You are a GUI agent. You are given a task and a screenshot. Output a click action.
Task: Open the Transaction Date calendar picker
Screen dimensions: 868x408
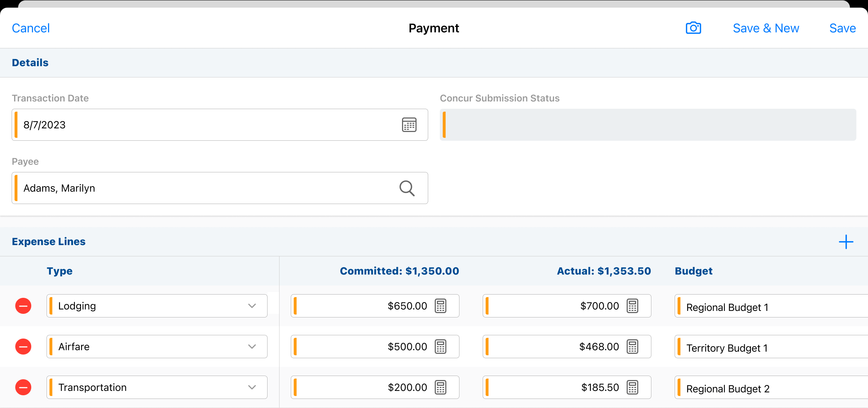pos(409,125)
